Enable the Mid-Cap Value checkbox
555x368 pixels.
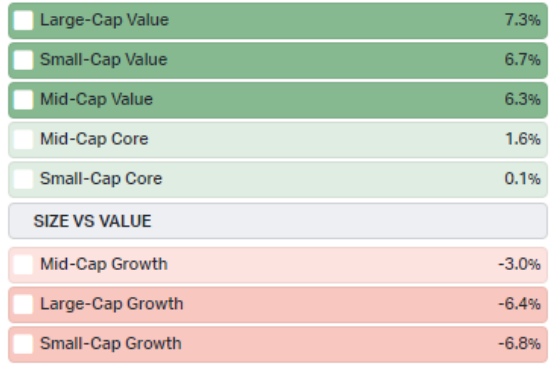23,100
